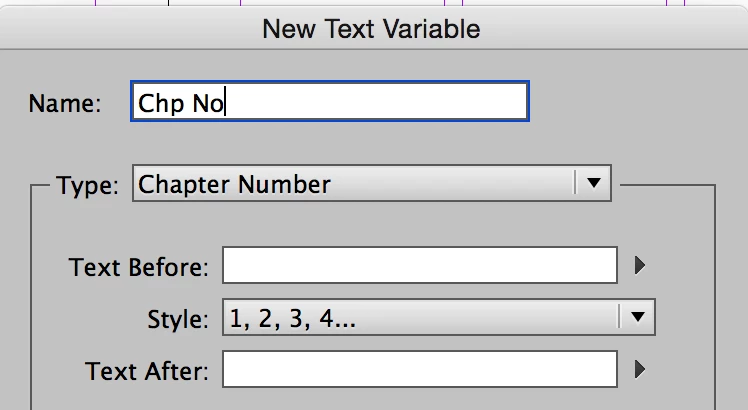Viewport: 748px width, 410px height.
Task: Click the word "No" in Name field
Action: (x=208, y=104)
